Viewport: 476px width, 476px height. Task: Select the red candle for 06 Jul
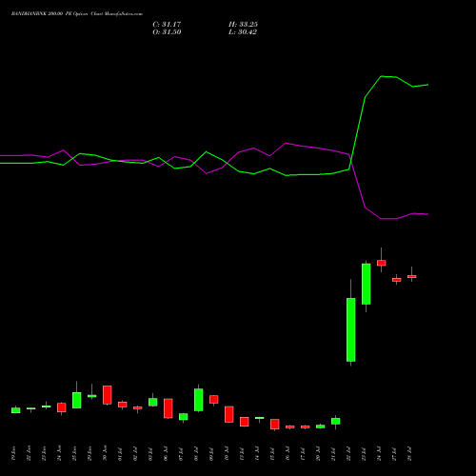[169, 408]
